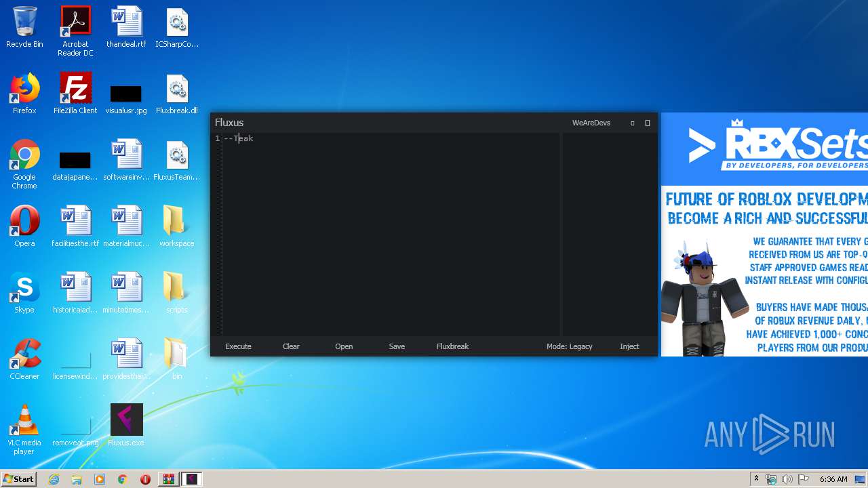Select the historicalad document icon
This screenshot has height=488, width=868.
(75, 293)
